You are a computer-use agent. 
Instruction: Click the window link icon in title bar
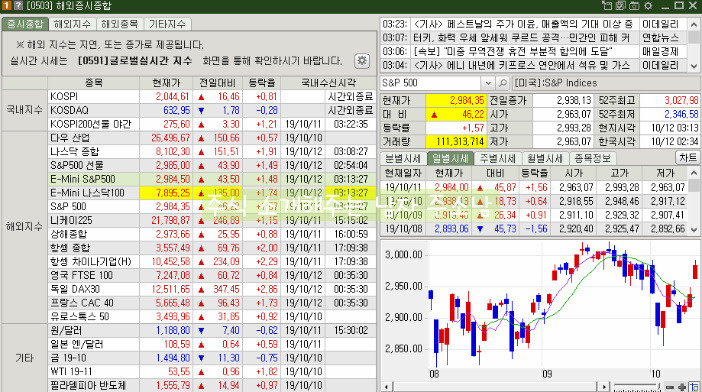pos(607,6)
